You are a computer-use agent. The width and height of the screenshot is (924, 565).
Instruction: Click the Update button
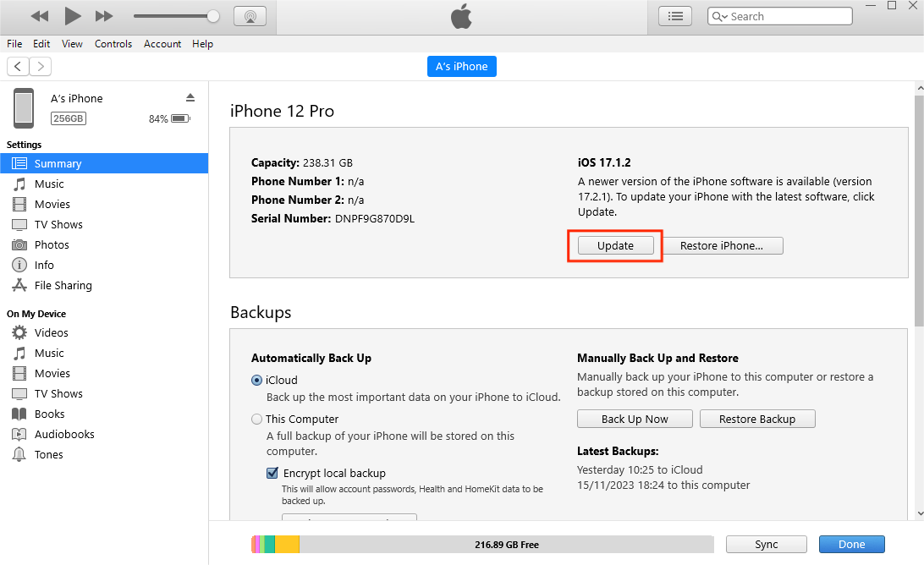click(x=615, y=245)
